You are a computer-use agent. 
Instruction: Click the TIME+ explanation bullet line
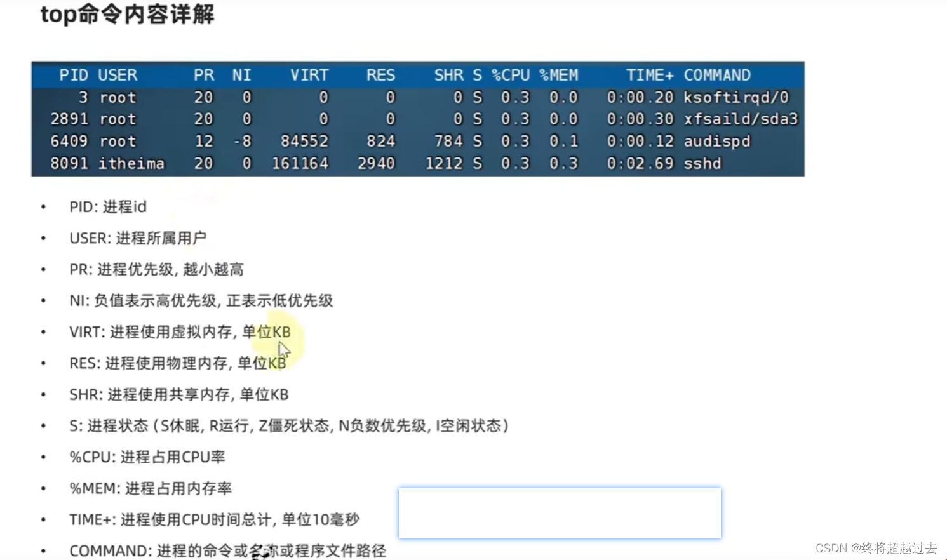[215, 519]
